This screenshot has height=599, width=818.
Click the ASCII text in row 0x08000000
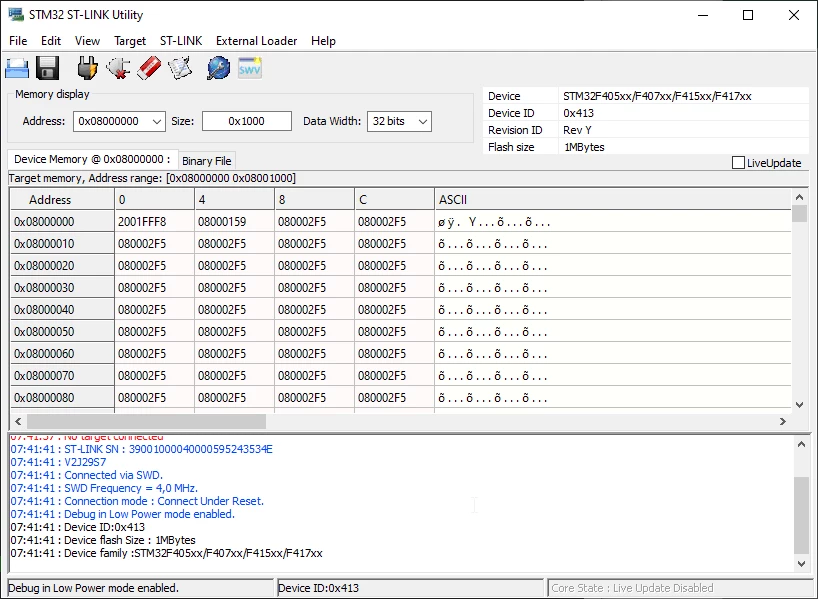(494, 222)
